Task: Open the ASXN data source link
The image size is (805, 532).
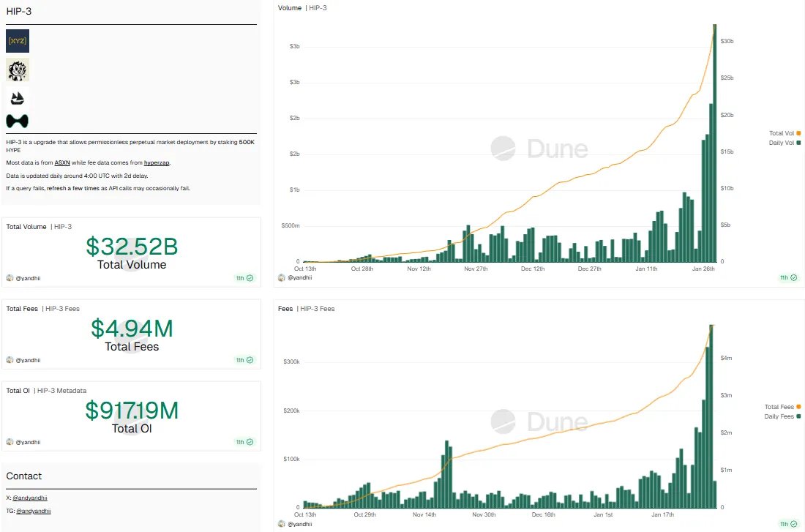Action: (x=61, y=162)
